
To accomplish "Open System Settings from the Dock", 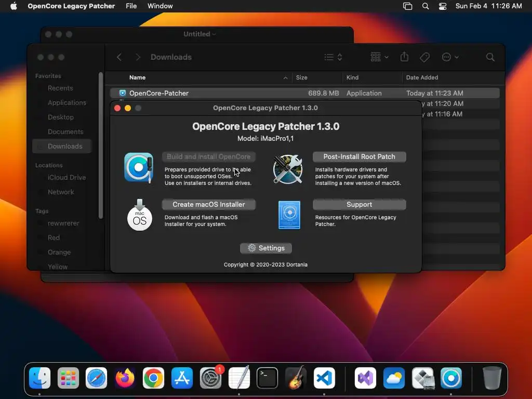I will tap(211, 378).
